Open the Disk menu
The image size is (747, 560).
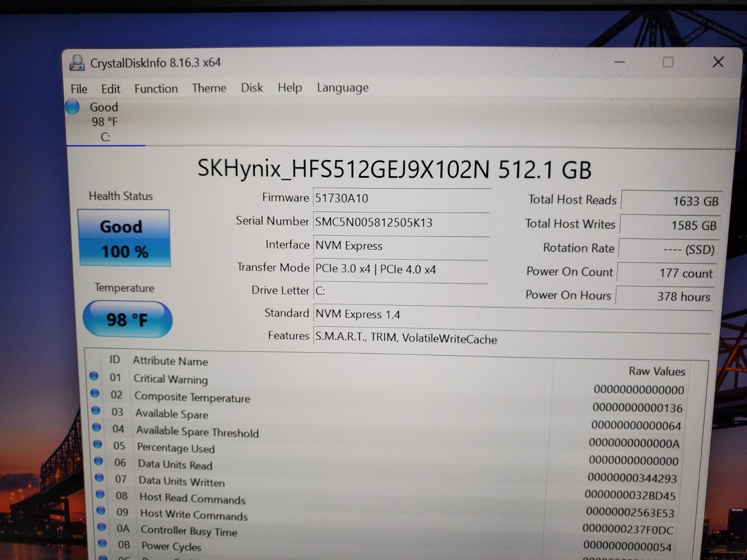click(252, 88)
